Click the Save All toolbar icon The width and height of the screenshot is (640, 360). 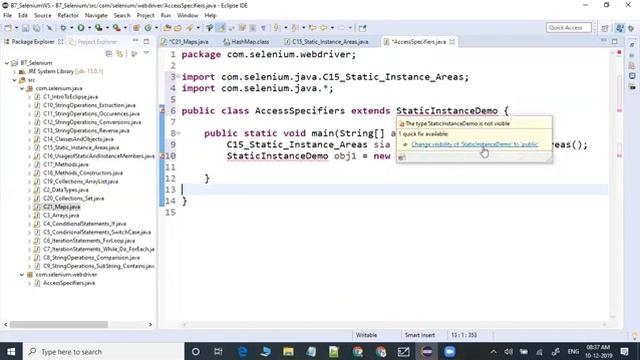coord(36,28)
